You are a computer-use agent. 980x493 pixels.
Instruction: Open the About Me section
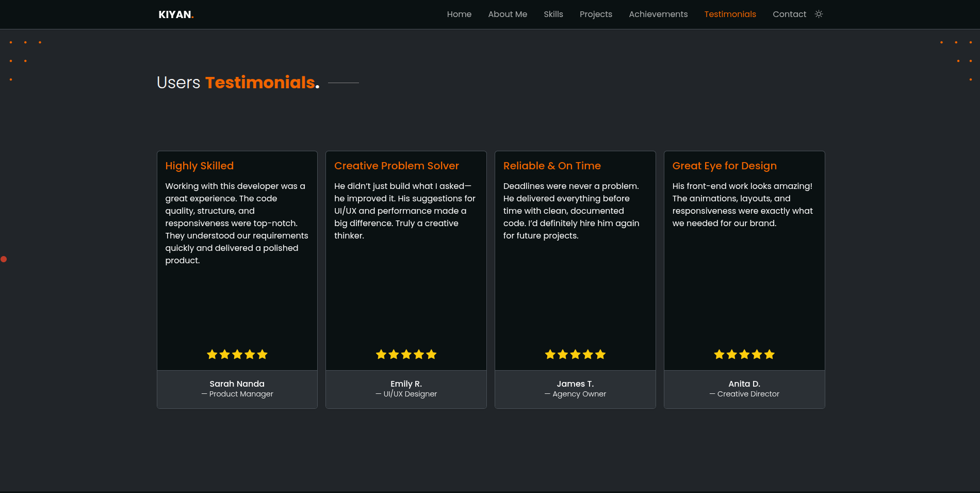point(508,14)
